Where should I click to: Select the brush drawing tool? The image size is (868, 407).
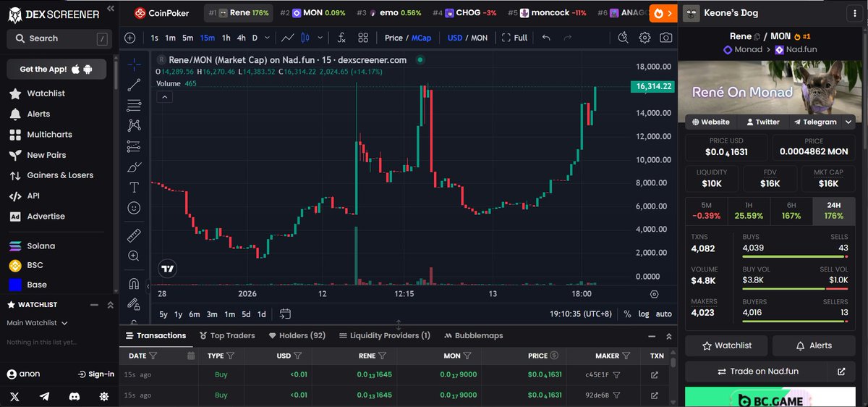coord(134,167)
